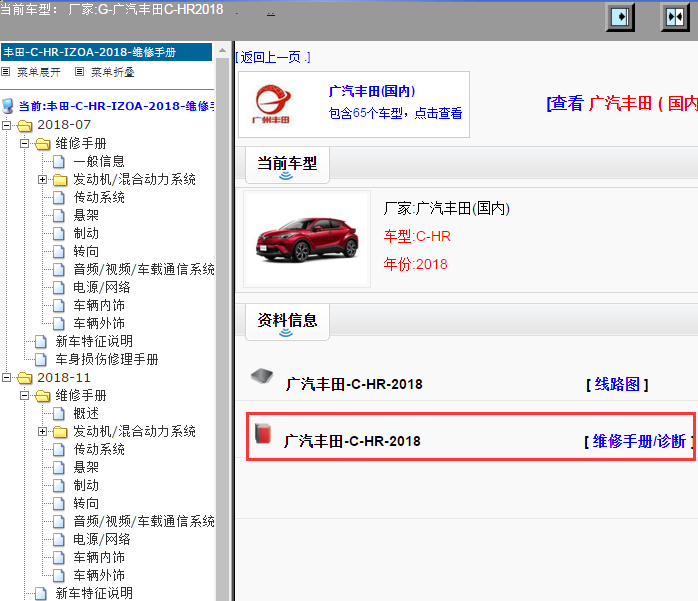This screenshot has width=698, height=601.
Task: Open 传动系统 under 2018-07
Action: click(x=99, y=197)
